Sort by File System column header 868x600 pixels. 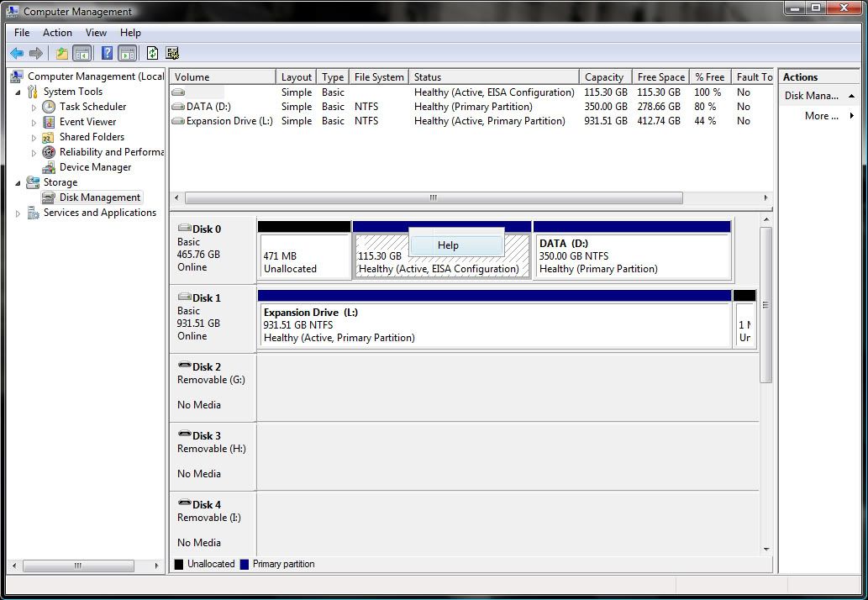pos(379,77)
